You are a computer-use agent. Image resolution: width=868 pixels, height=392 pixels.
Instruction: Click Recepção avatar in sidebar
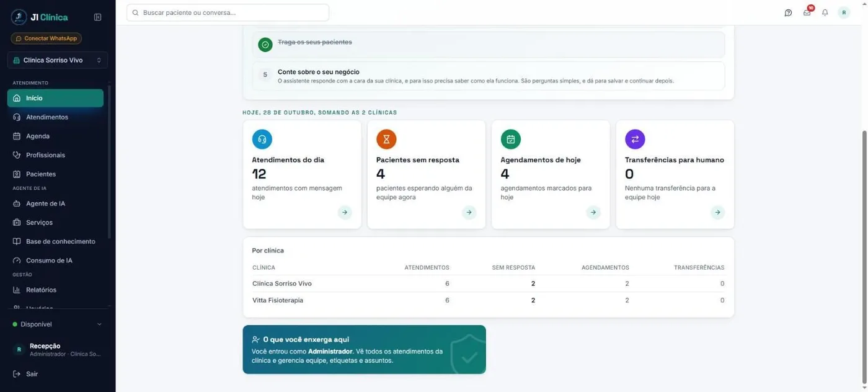19,350
